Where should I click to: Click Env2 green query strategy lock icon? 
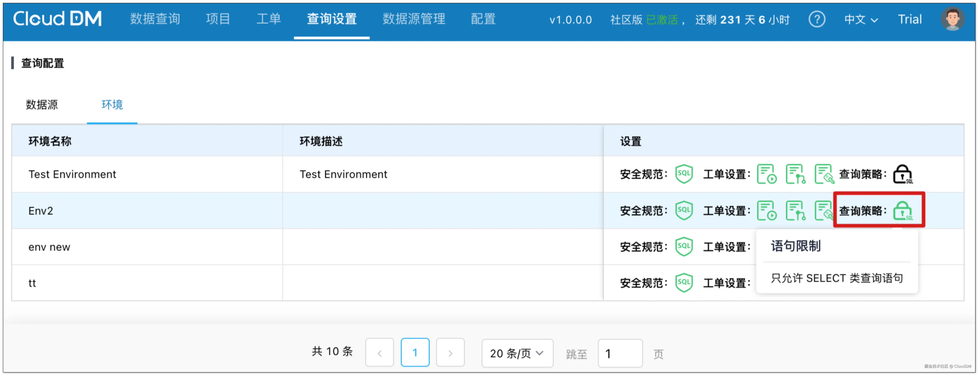click(902, 211)
